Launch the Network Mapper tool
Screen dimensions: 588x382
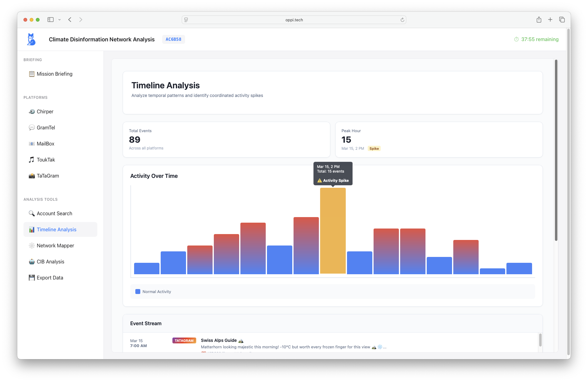55,246
